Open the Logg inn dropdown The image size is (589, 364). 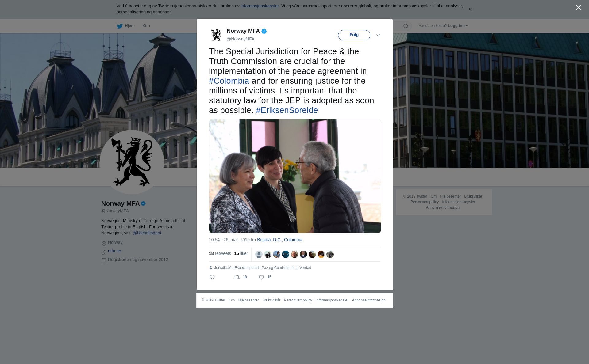(458, 26)
